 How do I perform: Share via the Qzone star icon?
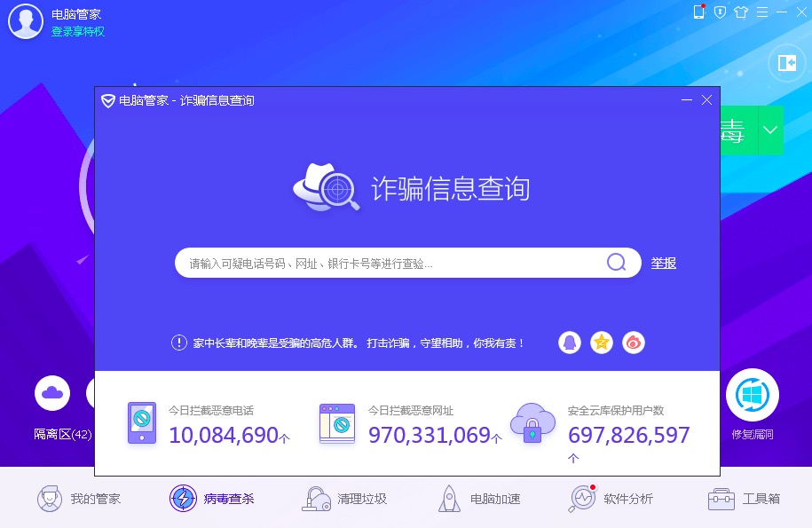coord(602,343)
